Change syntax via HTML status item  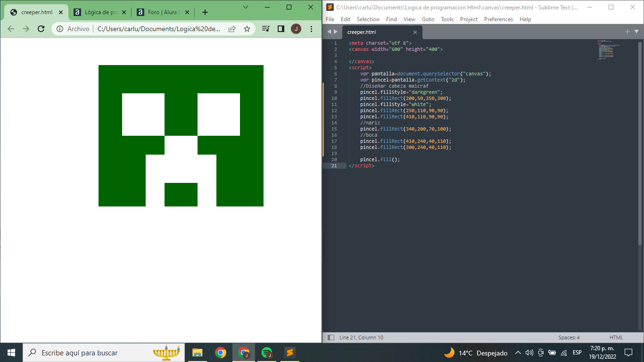click(x=616, y=337)
